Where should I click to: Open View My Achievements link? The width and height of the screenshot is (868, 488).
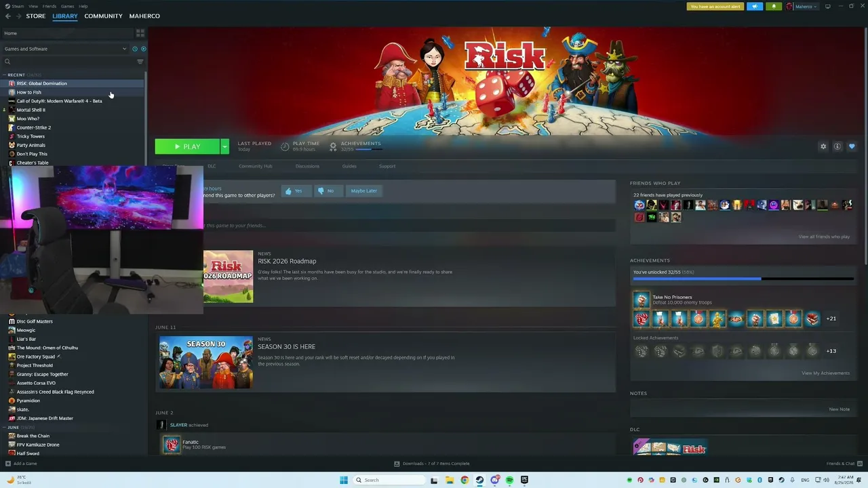[825, 373]
